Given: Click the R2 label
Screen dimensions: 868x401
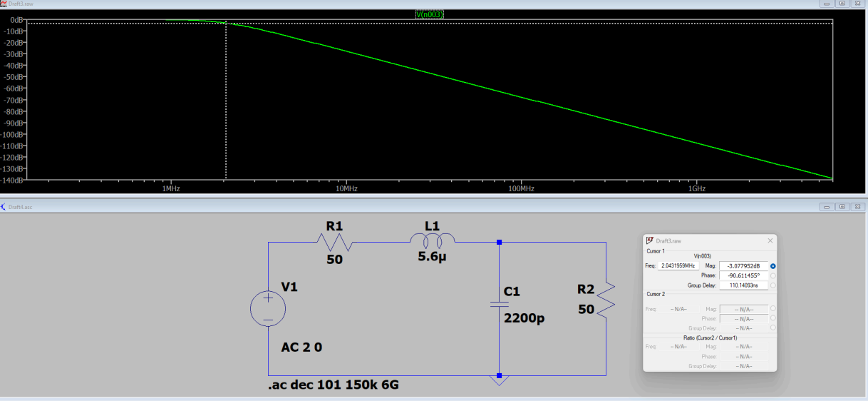Looking at the screenshot, I should (x=585, y=290).
